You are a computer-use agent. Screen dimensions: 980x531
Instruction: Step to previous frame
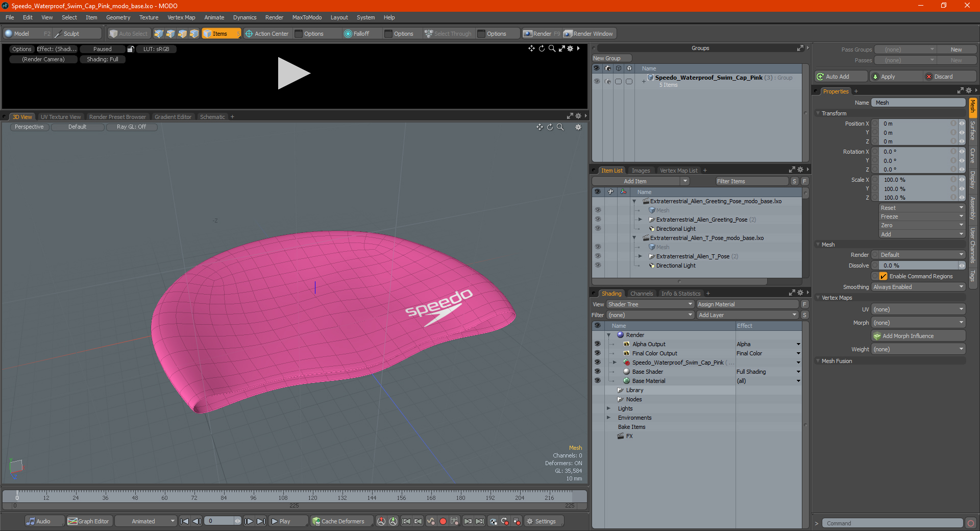(197, 521)
